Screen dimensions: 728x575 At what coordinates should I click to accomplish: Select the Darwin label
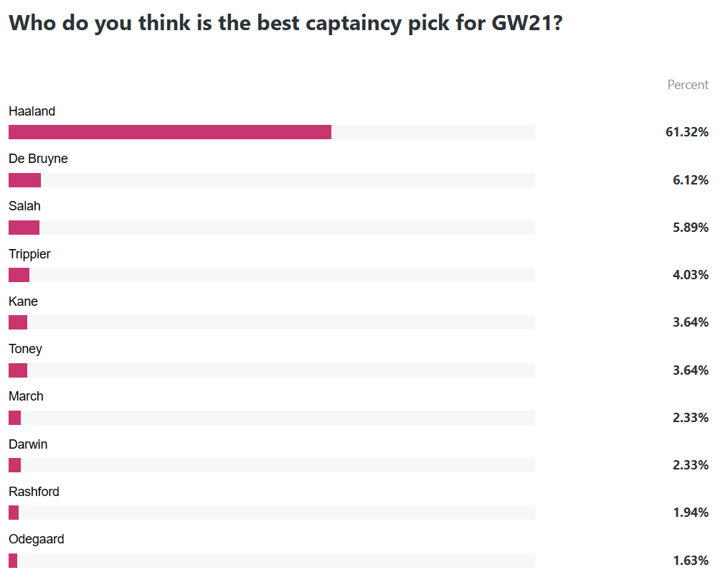coord(28,444)
